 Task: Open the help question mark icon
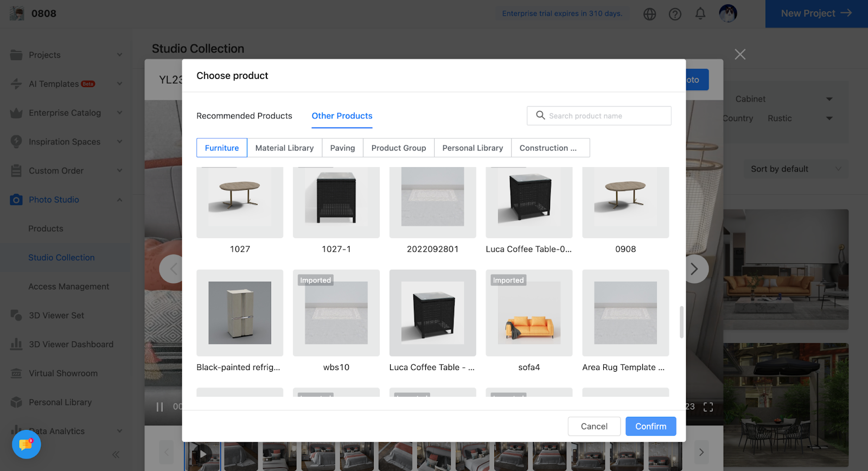click(675, 14)
